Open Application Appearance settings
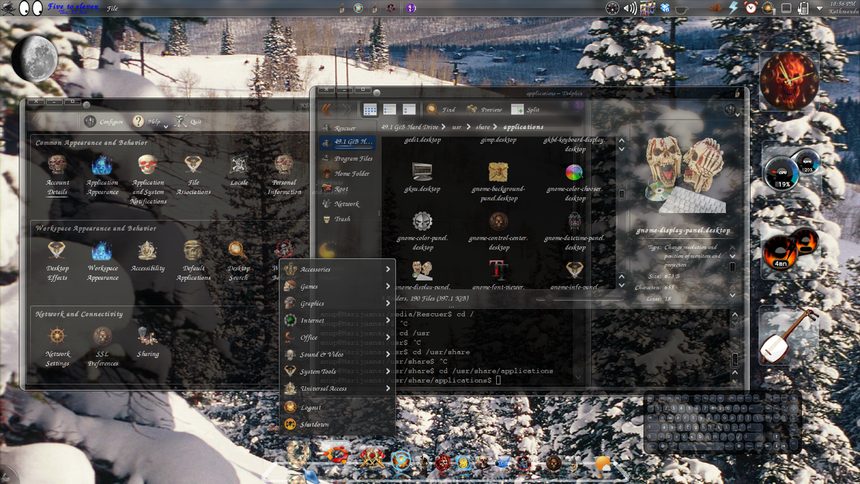Image resolution: width=860 pixels, height=484 pixels. pyautogui.click(x=102, y=176)
